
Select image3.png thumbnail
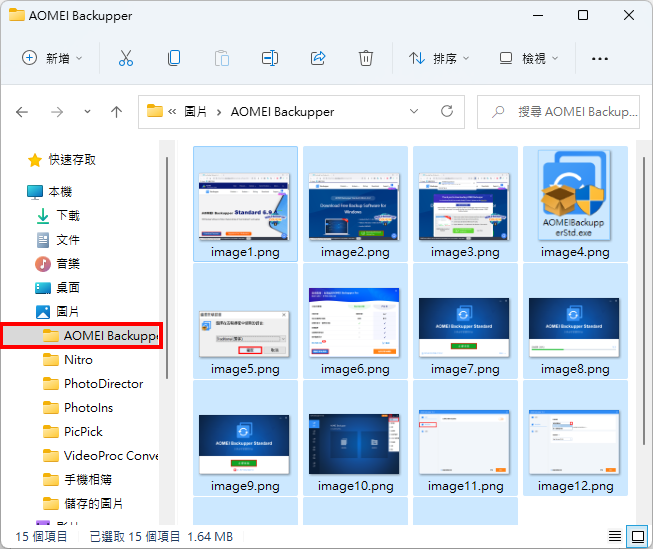(x=465, y=204)
